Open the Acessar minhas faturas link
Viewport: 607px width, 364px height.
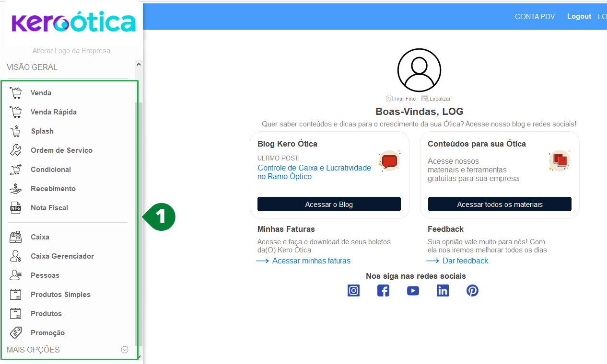311,261
